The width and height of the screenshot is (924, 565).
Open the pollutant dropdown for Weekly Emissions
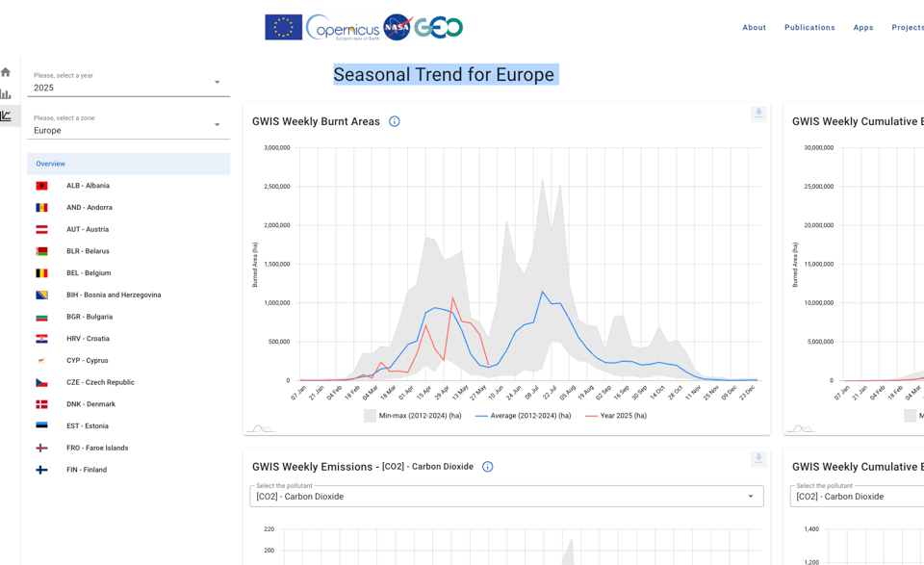point(506,497)
